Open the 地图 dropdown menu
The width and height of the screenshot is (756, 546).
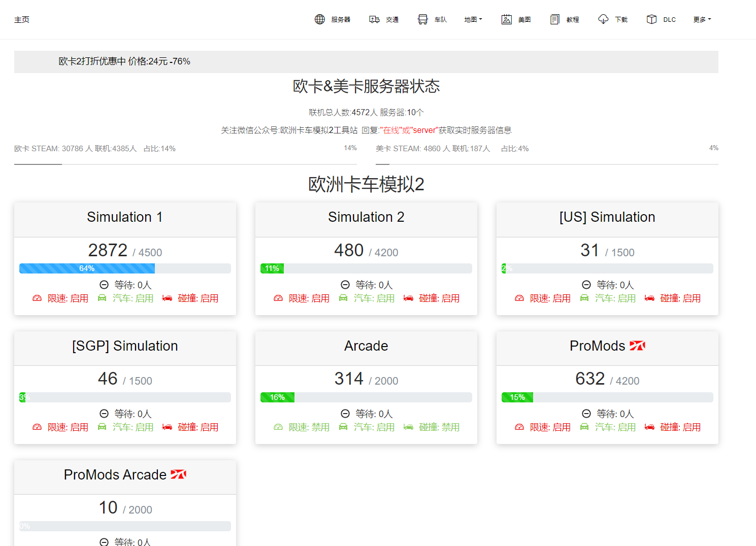[473, 19]
